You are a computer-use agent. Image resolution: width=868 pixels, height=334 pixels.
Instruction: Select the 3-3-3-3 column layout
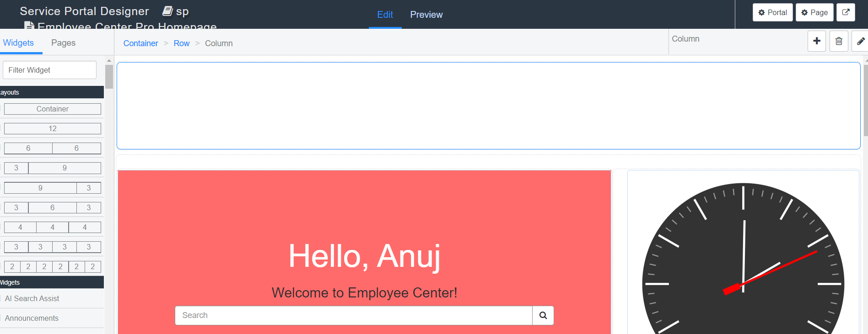[53, 247]
